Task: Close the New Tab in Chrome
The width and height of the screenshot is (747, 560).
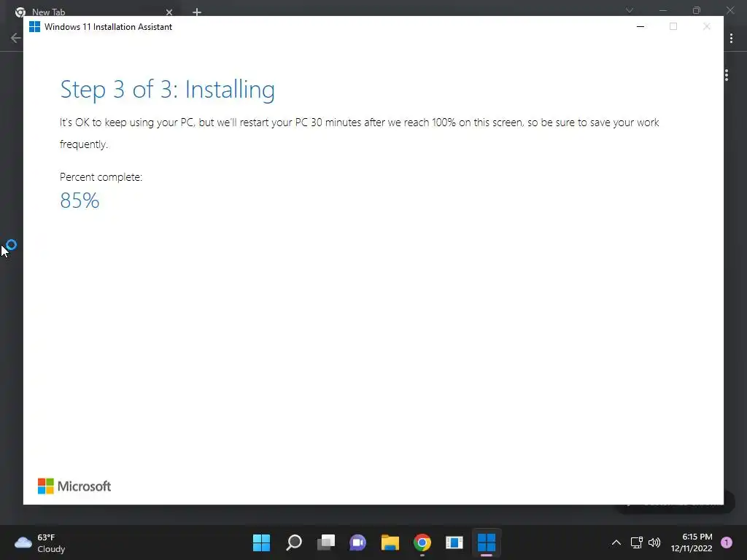Action: coord(169,12)
